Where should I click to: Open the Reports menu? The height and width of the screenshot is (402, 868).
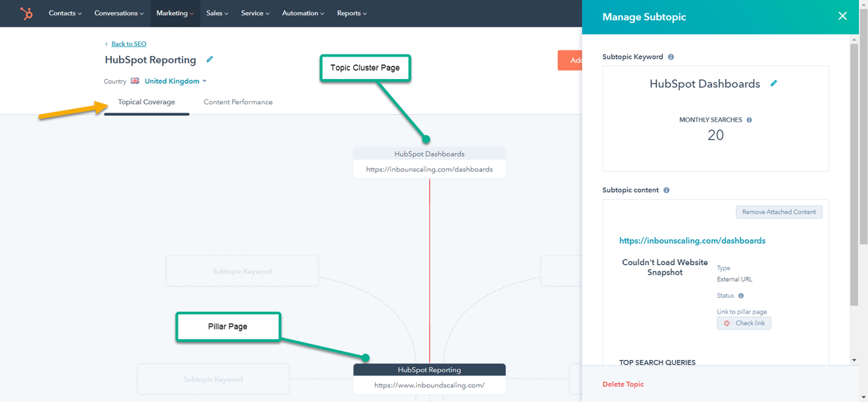click(x=351, y=13)
